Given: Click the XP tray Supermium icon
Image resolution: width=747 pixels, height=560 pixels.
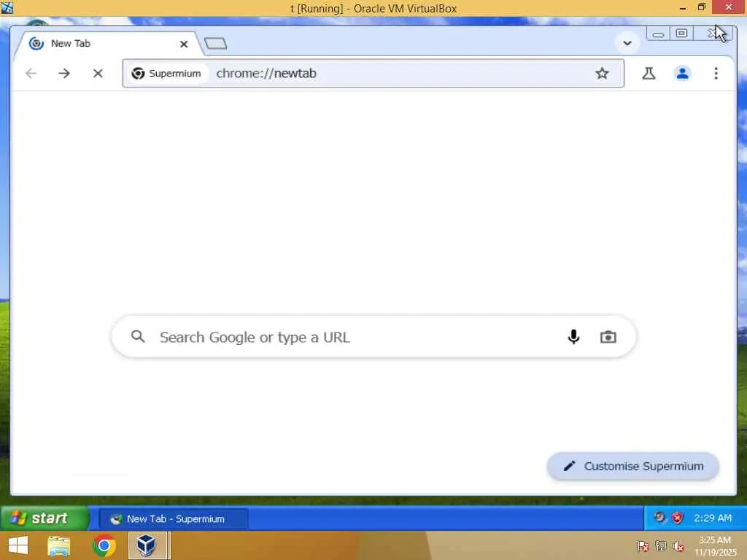Looking at the screenshot, I should 659,518.
